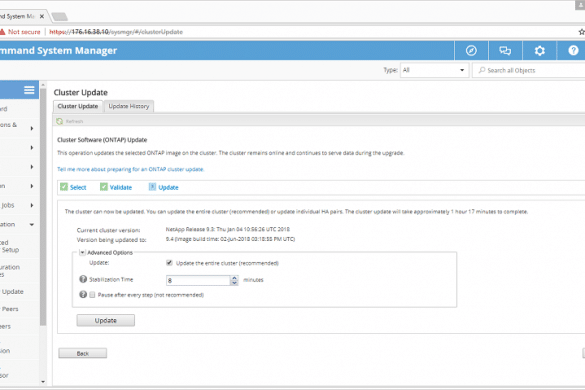Open the settings gear icon in header
The image size is (585, 390).
[x=539, y=50]
